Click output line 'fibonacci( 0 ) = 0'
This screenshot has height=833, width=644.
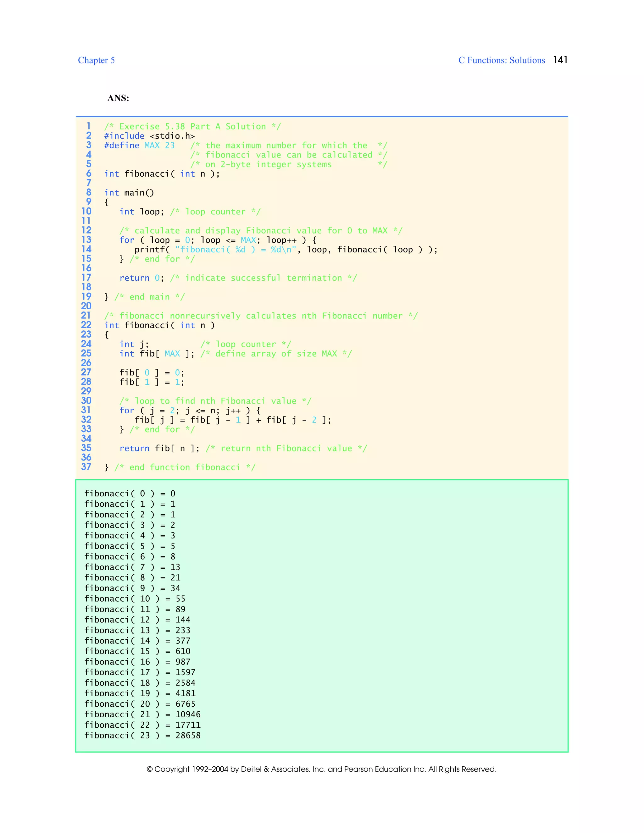[130, 494]
